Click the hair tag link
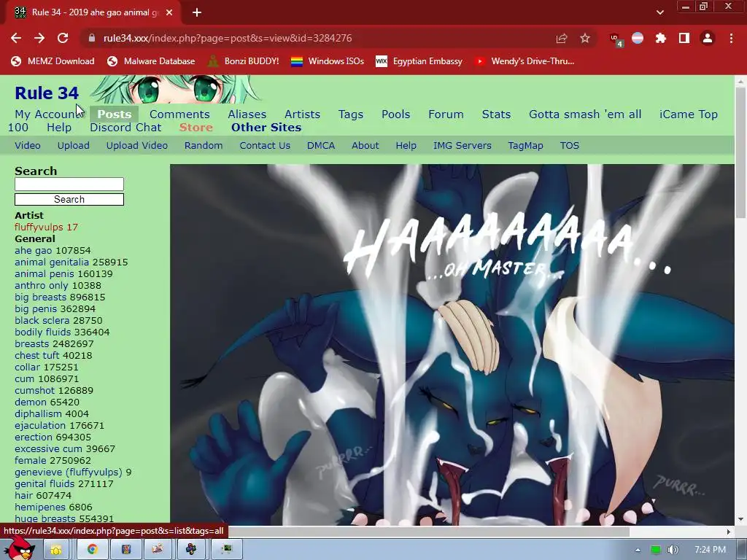The height and width of the screenshot is (560, 747). point(24,496)
